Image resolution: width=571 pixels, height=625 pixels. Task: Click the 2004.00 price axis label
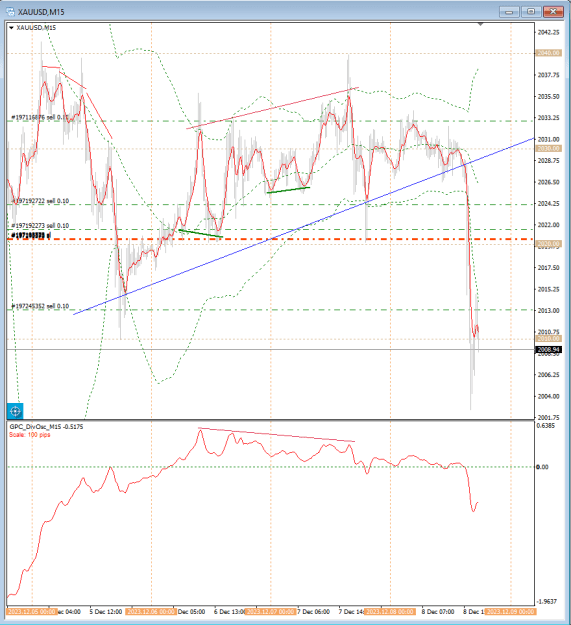pyautogui.click(x=548, y=396)
